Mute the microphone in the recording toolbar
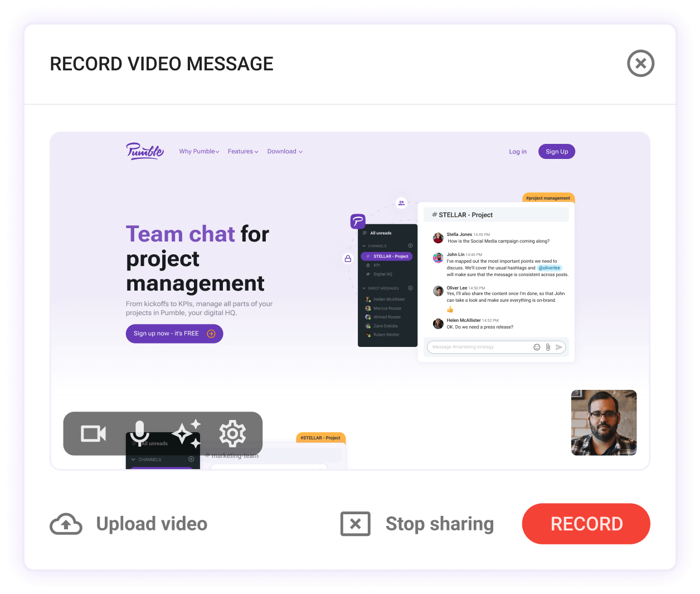Screen dimensions: 700x594 tap(139, 433)
